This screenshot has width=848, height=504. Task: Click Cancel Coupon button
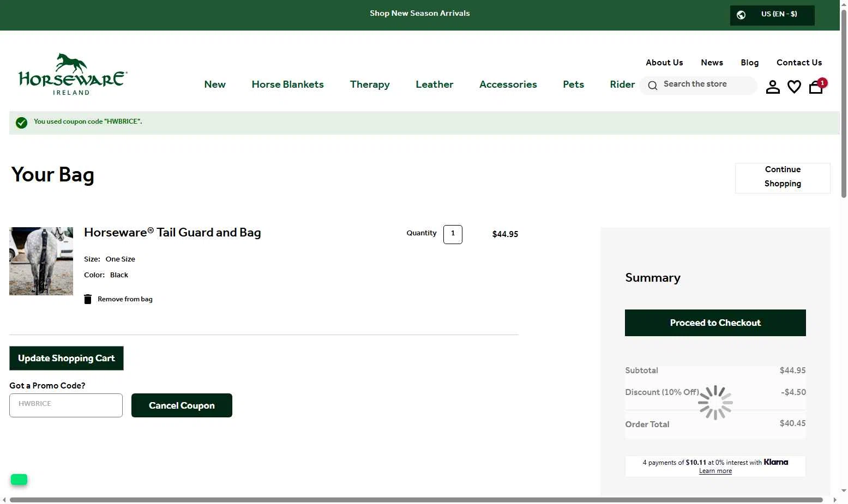(182, 405)
